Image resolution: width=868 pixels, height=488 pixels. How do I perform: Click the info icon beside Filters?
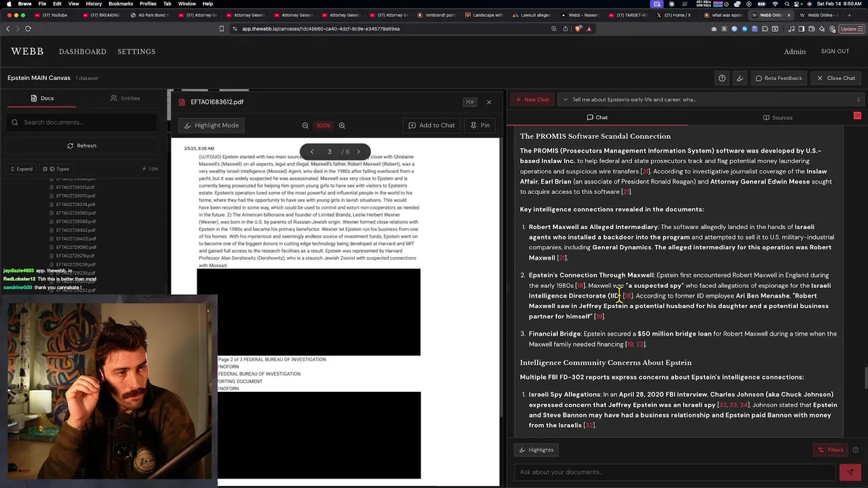pos(855,450)
